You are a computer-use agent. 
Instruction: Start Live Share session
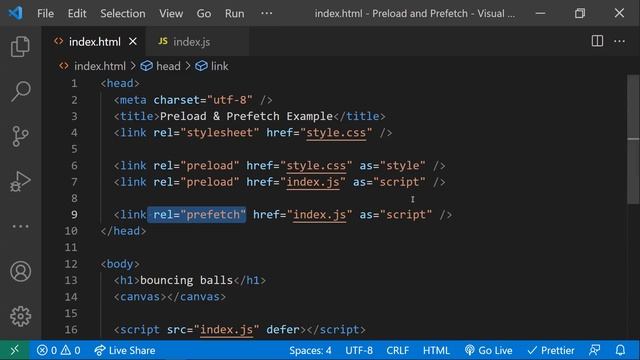[124, 350]
